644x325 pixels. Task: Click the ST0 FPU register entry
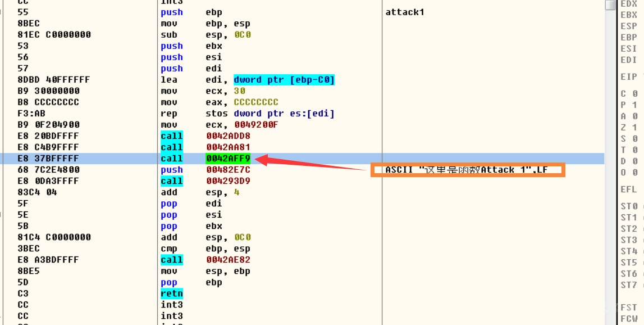point(629,206)
